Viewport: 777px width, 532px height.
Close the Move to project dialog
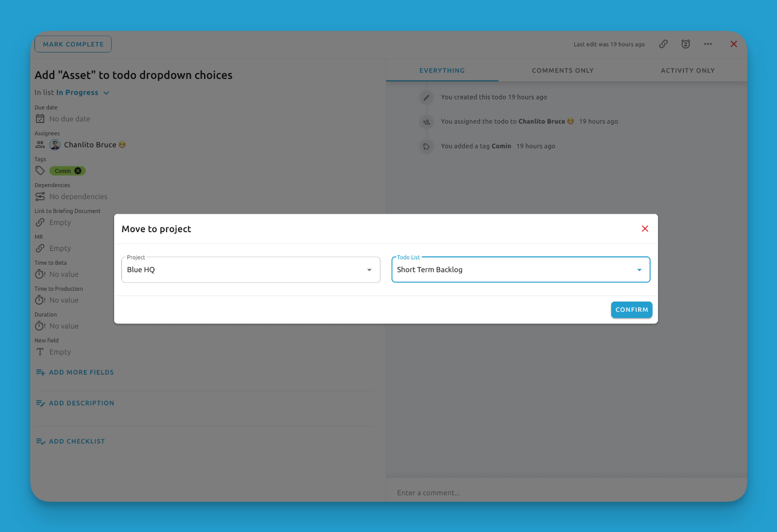[645, 229]
